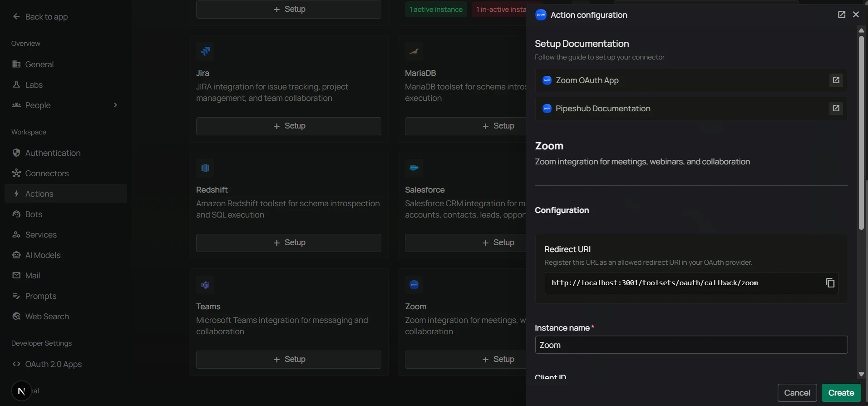
Task: Click the configuration panel scrollbar thumb
Action: tap(861, 133)
